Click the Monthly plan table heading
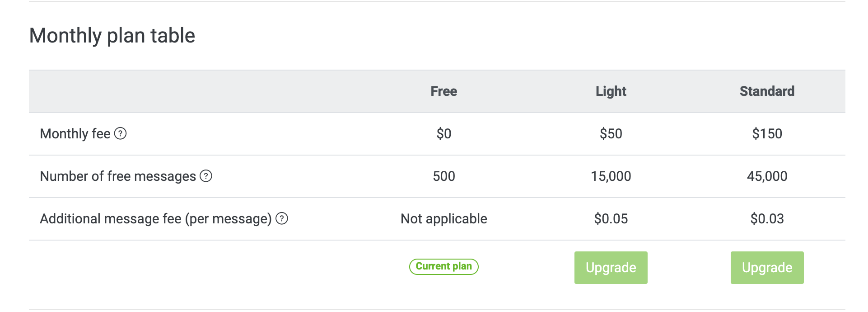The height and width of the screenshot is (312, 868). (x=112, y=36)
